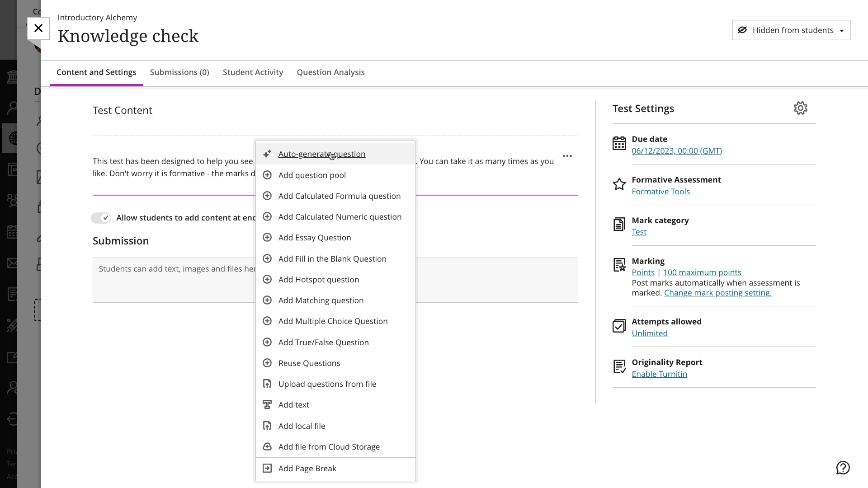Click the Formative Assessment star icon
Screen dimensions: 868x488
tap(619, 184)
